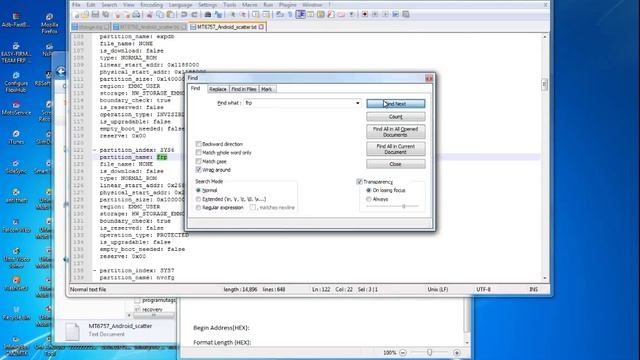Open the Plugins menu
Image resolution: width=640 pixels, height=360 pixels.
pyautogui.click(x=287, y=4)
